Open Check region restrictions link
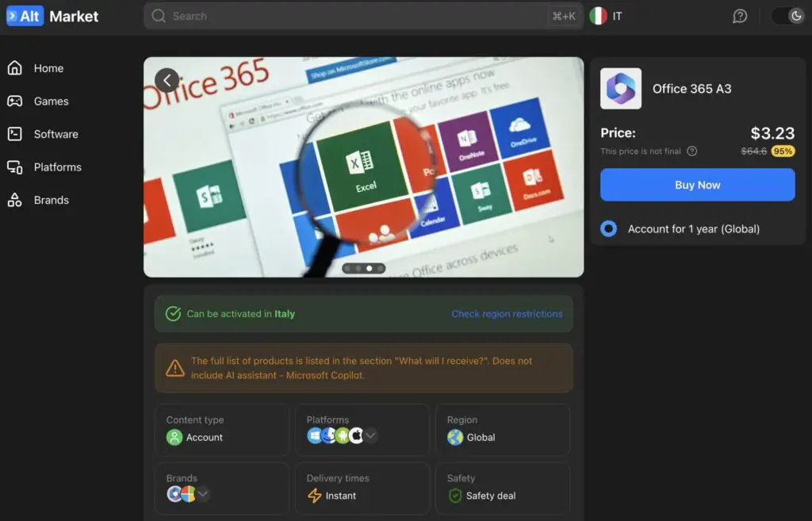The width and height of the screenshot is (812, 521). pos(507,314)
